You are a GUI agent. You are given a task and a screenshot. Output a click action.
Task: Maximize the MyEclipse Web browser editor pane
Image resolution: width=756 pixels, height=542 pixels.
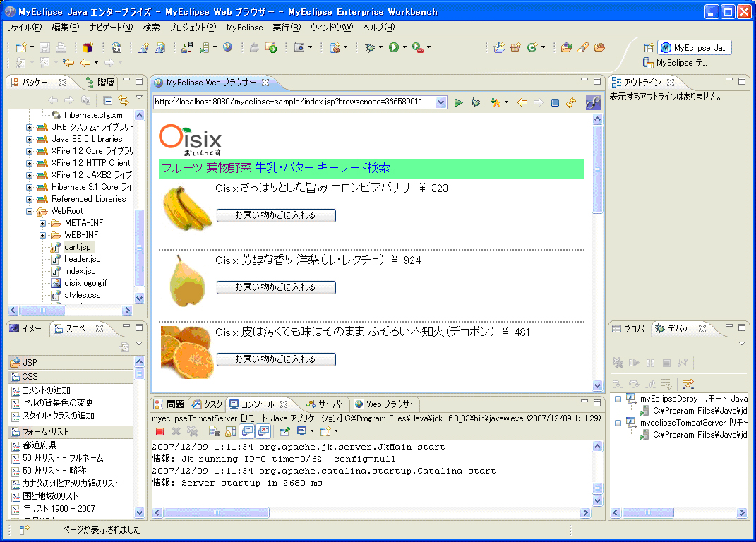(x=597, y=81)
